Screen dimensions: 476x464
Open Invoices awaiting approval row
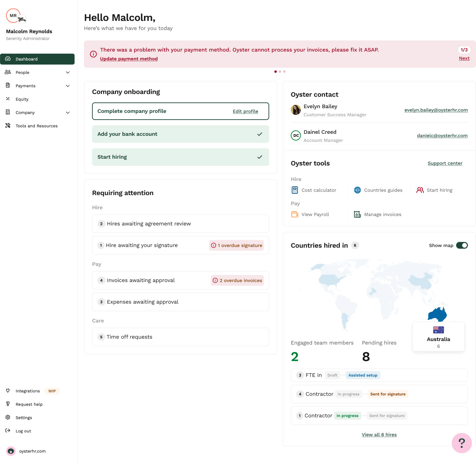click(180, 280)
